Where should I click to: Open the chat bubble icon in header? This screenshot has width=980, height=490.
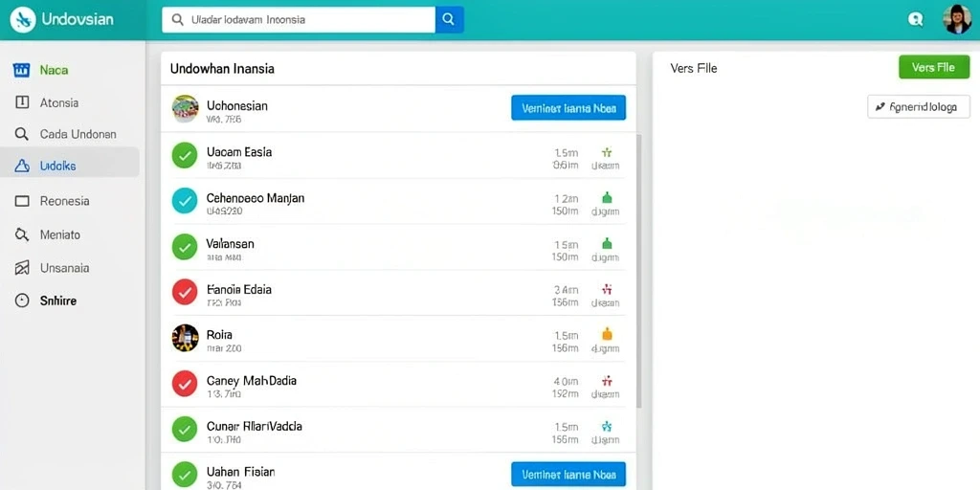pyautogui.click(x=916, y=19)
